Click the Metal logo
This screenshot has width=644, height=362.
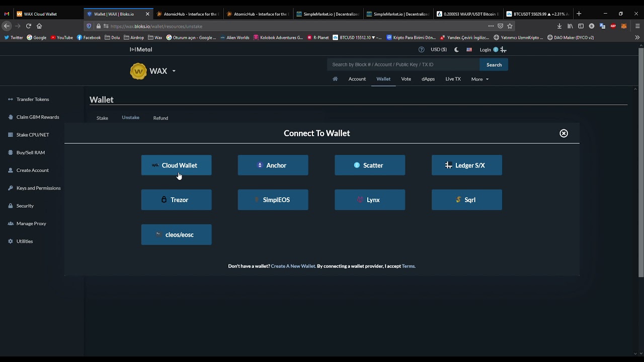coord(141,49)
